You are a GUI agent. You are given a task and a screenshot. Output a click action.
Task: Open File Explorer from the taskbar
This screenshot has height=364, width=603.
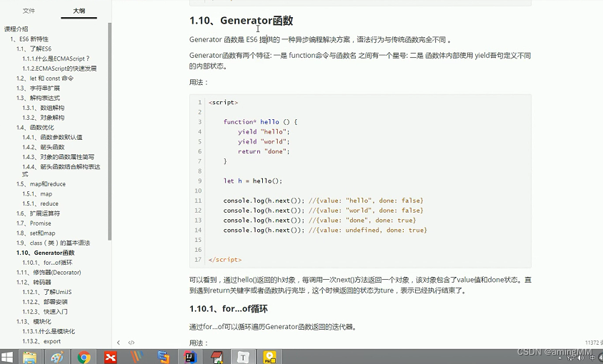[30, 357]
